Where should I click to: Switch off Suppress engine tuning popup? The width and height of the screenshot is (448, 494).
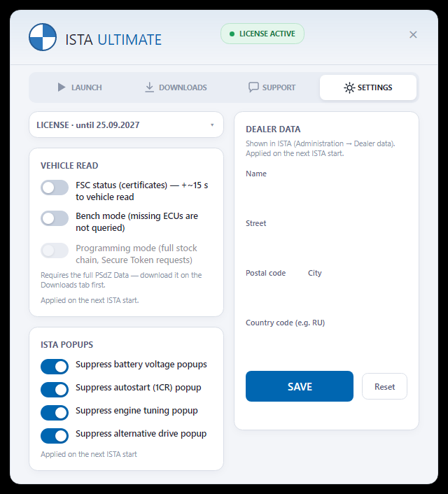pyautogui.click(x=55, y=413)
